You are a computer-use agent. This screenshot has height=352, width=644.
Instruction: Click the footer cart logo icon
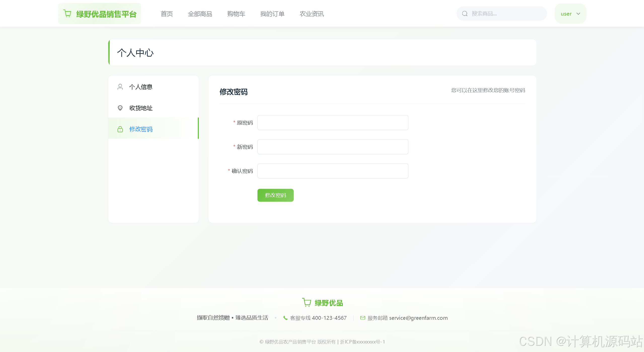coord(307,302)
